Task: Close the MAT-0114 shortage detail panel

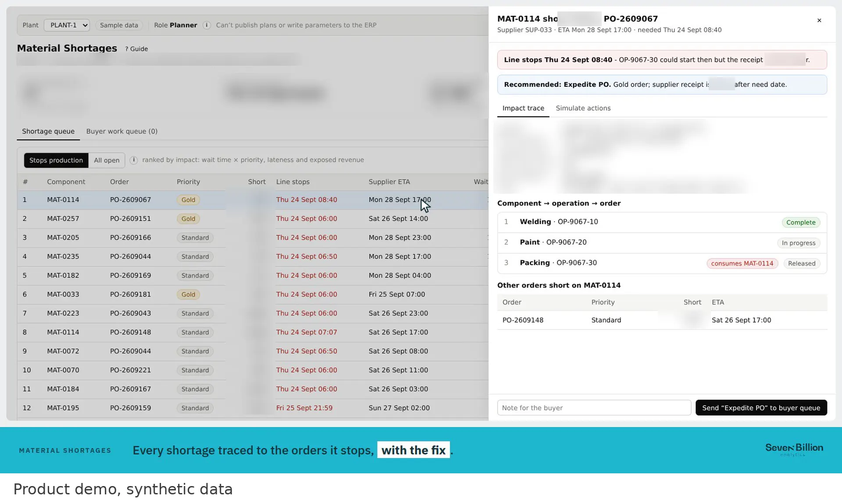Action: [x=819, y=20]
